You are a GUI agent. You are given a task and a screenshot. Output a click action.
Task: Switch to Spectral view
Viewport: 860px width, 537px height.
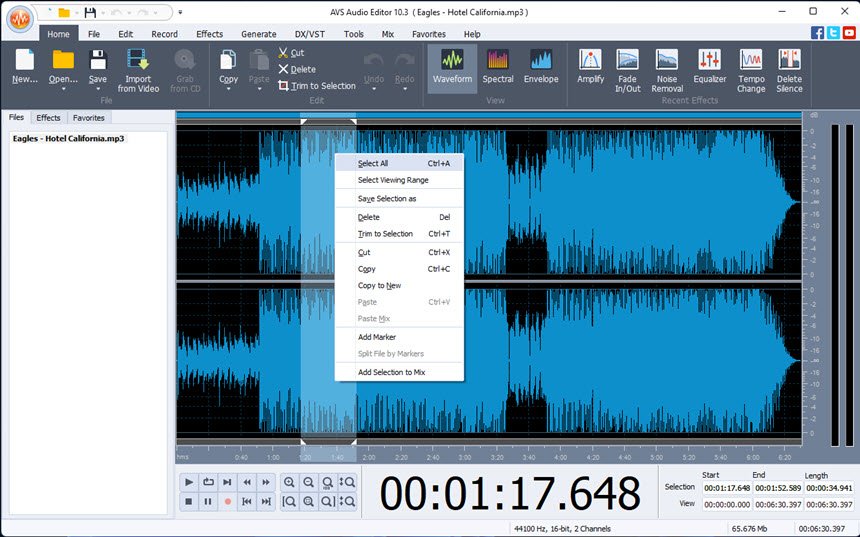pos(498,66)
